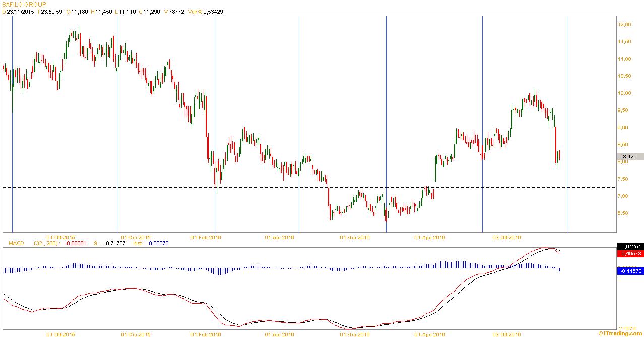Screen dimensions: 644x337
Task: Click the 03-Ott-2016 label under price chart
Action: click(x=506, y=237)
